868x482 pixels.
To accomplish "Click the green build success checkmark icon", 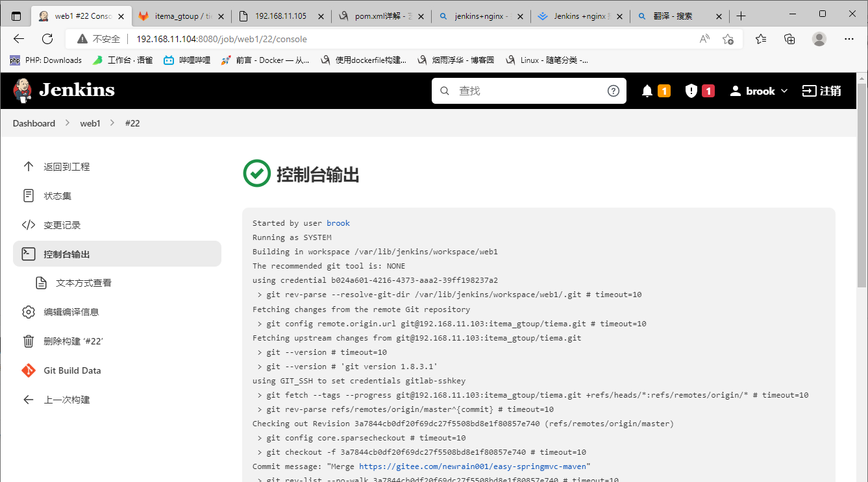I will click(x=256, y=173).
